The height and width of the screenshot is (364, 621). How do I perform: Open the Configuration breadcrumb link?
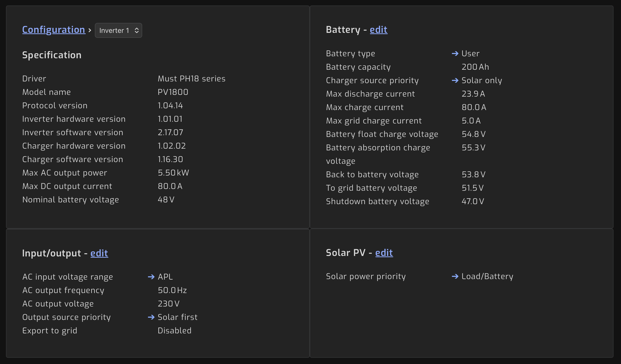54,30
